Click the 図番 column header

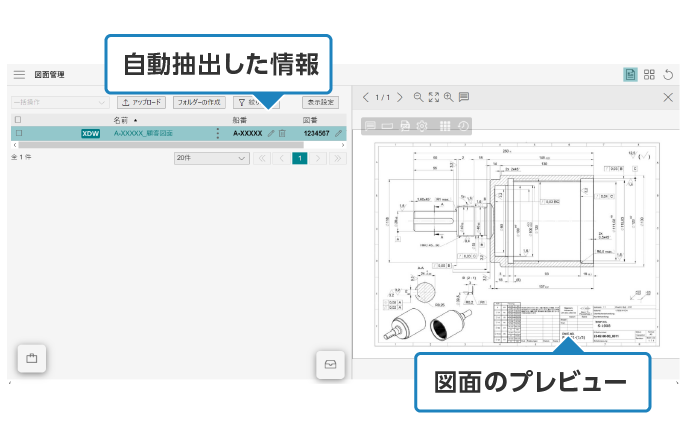pos(310,120)
